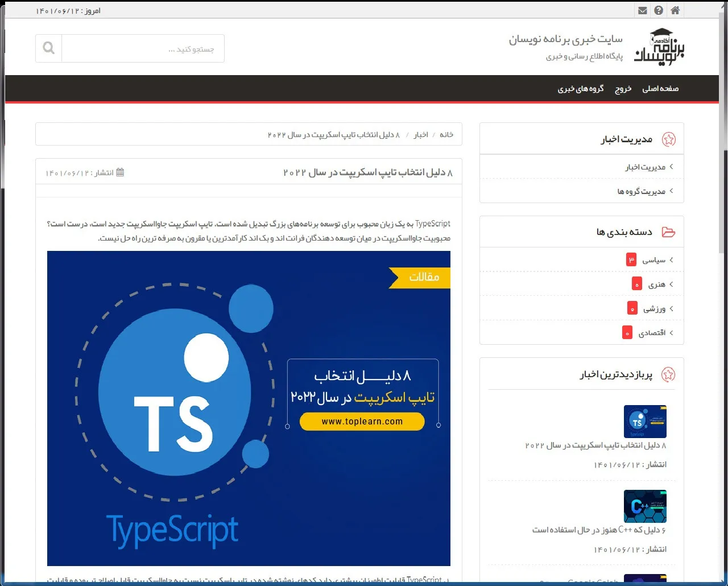
Task: Click the star icon beside پربازدیدترین اخبار
Action: [668, 374]
